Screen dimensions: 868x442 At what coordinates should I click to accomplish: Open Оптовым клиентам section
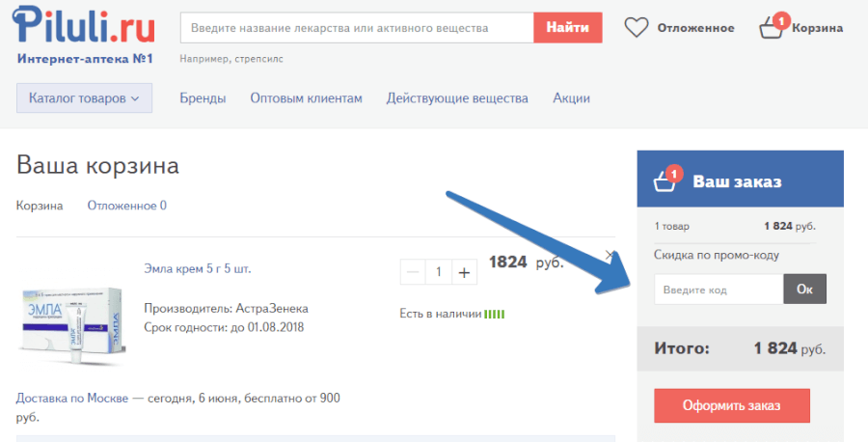(306, 98)
